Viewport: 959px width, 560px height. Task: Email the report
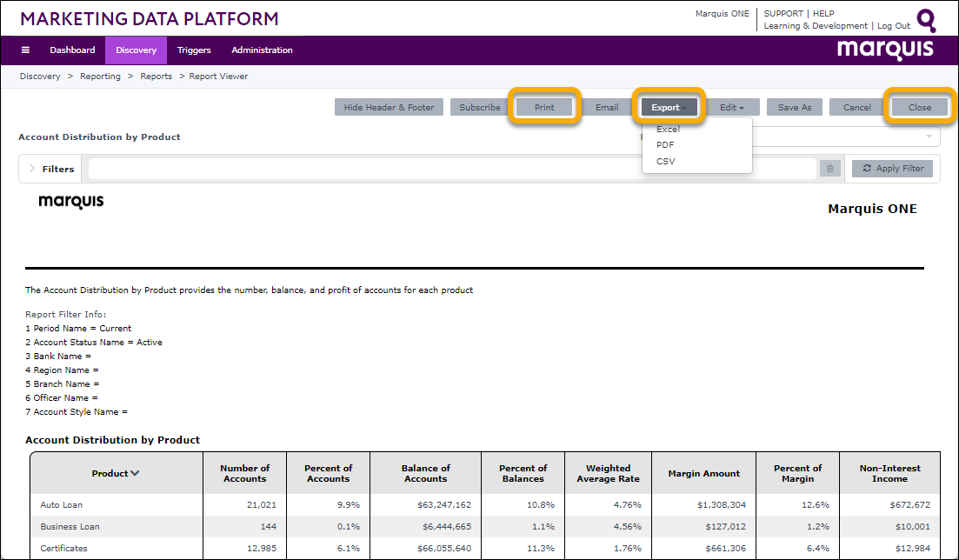point(607,107)
